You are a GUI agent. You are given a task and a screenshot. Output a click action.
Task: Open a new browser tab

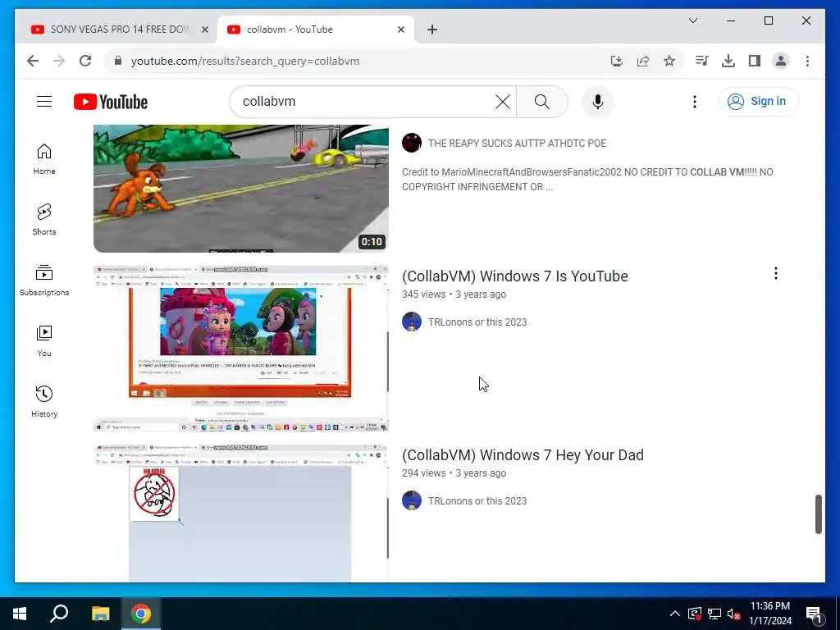point(432,30)
